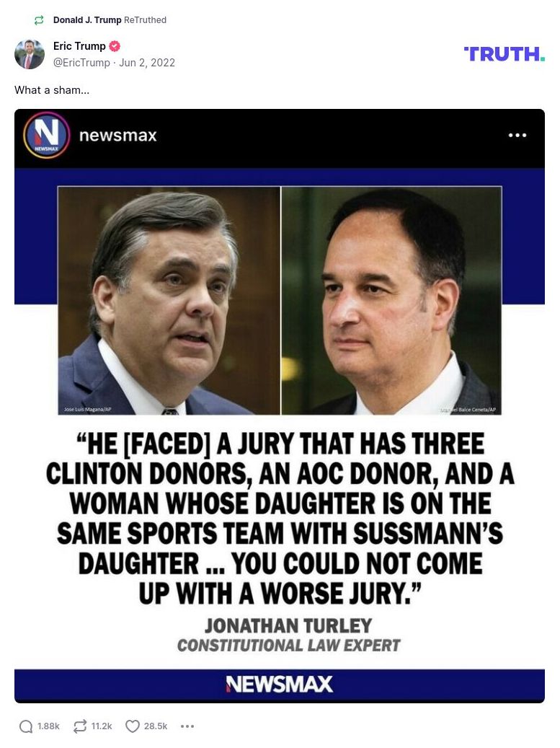560x748 pixels.
Task: Click the NEWSMAX banner at image bottom
Action: (x=280, y=685)
